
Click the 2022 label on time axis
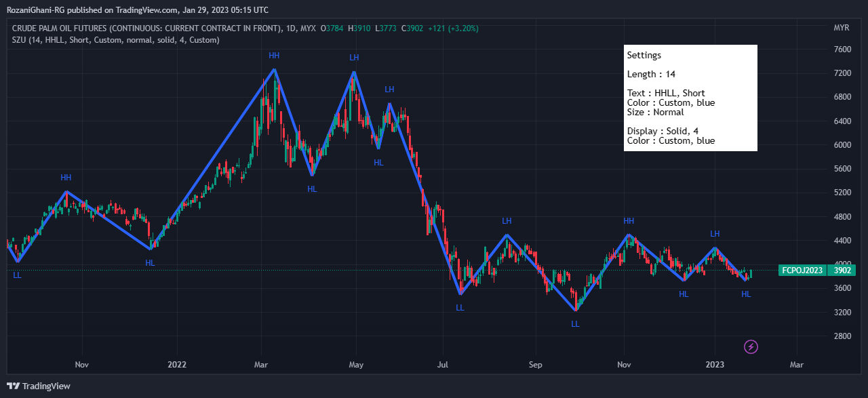pos(177,365)
